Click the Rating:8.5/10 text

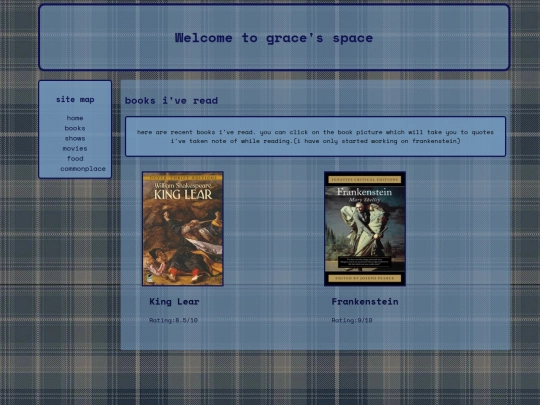point(173,320)
